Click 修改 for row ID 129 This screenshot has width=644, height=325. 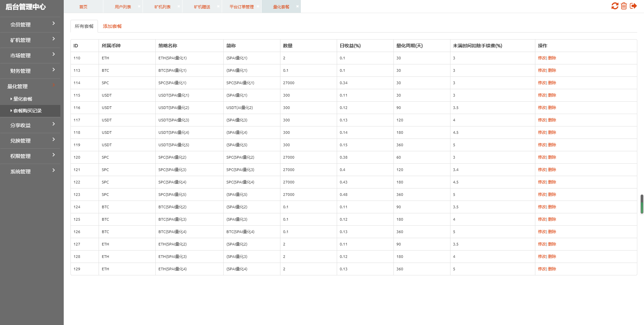coord(542,269)
